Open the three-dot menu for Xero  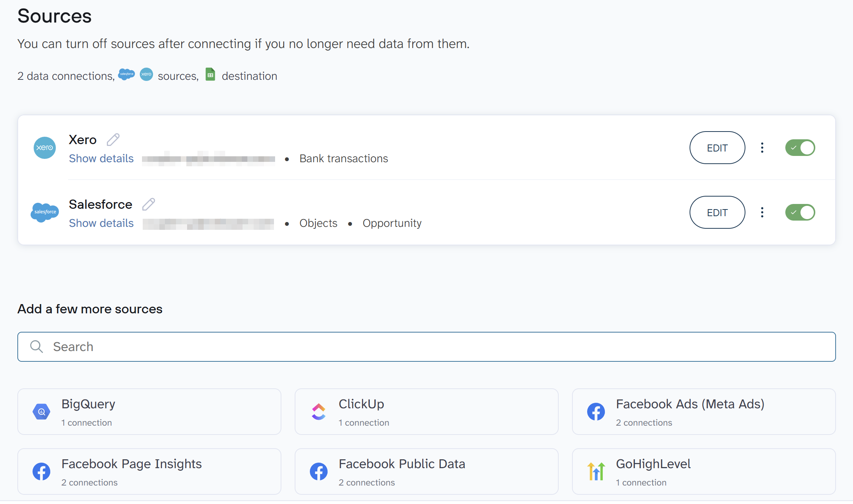(762, 148)
